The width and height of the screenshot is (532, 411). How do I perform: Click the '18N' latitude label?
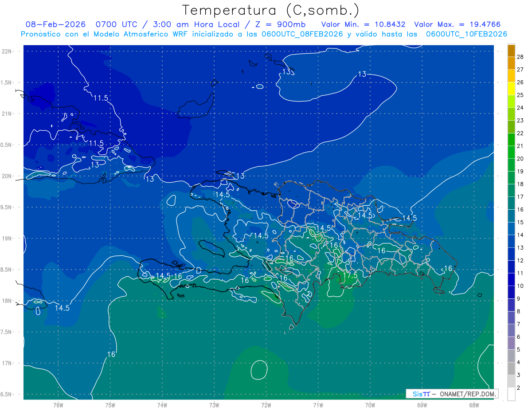(8, 301)
